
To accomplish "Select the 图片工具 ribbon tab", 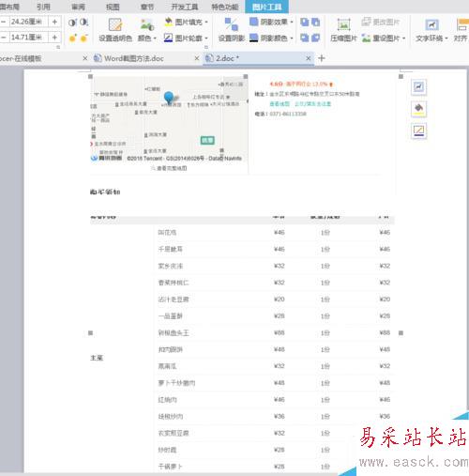I will click(266, 7).
